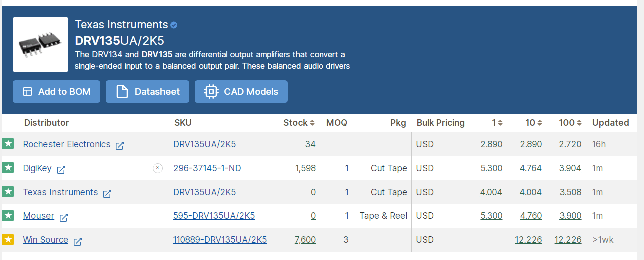Click DigiKey 100-unit price 3.904
Screen dimensions: 644x260
tap(570, 168)
